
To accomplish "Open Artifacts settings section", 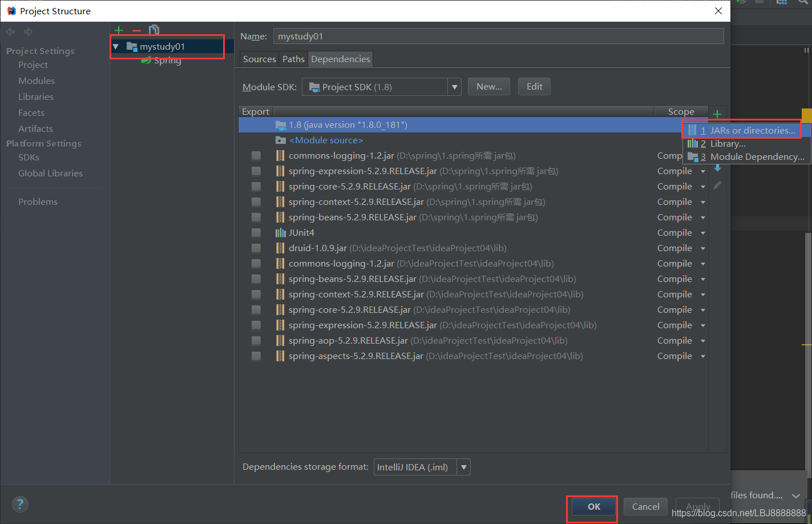I will pos(35,129).
